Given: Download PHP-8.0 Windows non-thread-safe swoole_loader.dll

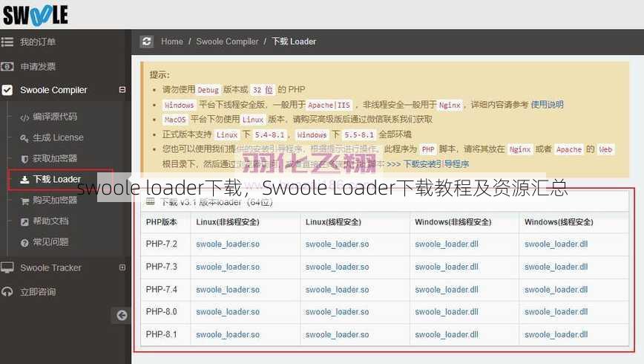Looking at the screenshot, I should click(x=447, y=312).
